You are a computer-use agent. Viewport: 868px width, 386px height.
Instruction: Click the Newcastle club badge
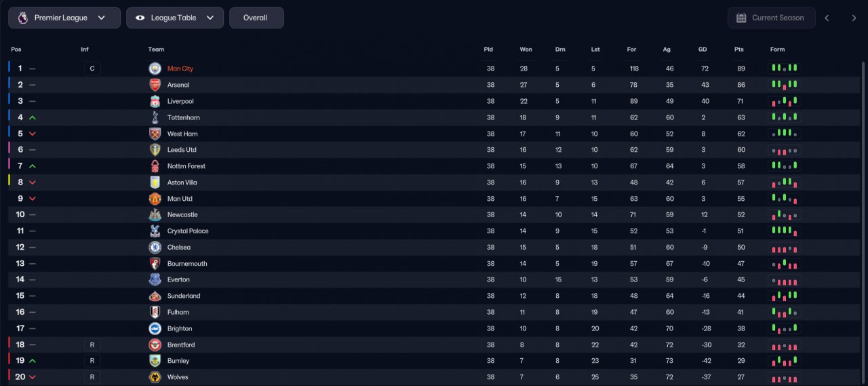155,215
